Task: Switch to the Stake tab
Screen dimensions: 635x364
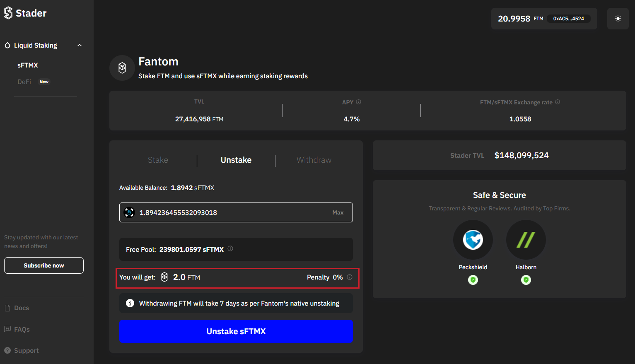Action: [x=158, y=160]
